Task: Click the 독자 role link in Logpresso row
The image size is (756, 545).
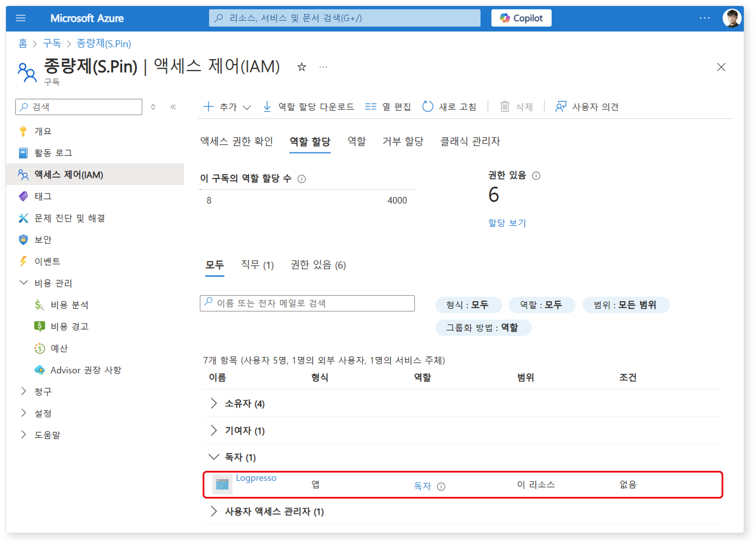Action: coord(422,486)
